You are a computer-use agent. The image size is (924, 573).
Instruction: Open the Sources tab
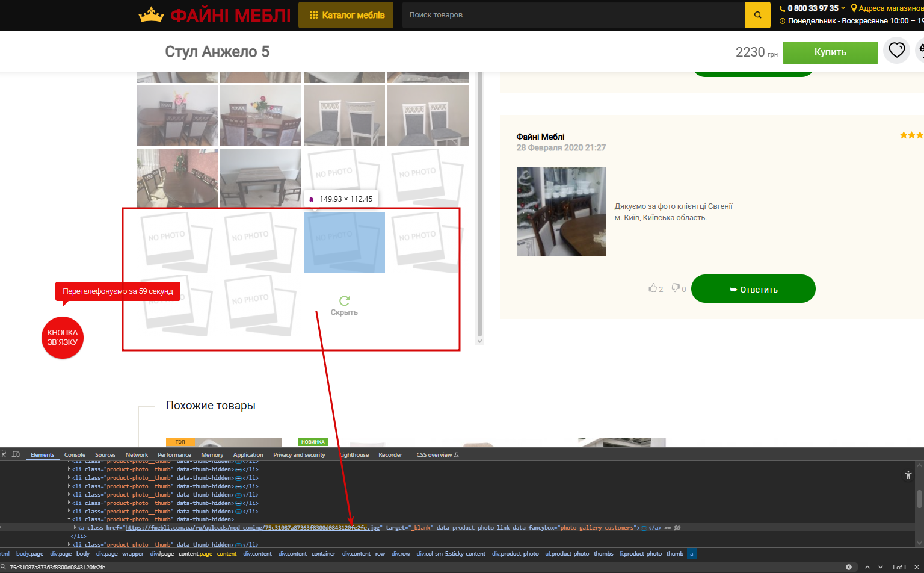click(105, 455)
